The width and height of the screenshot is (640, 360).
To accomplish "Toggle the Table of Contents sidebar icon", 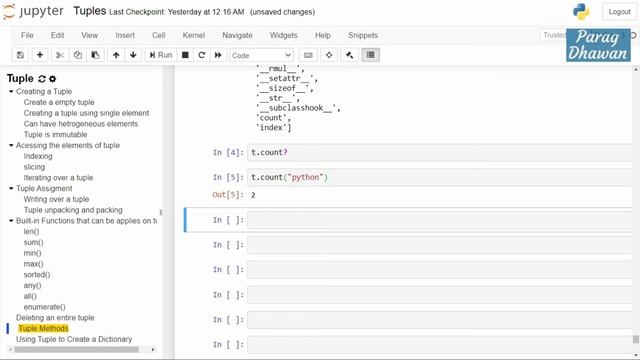I will tap(371, 55).
